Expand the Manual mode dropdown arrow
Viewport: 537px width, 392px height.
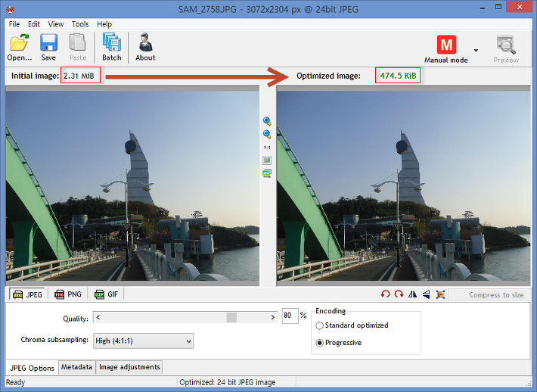pos(476,51)
